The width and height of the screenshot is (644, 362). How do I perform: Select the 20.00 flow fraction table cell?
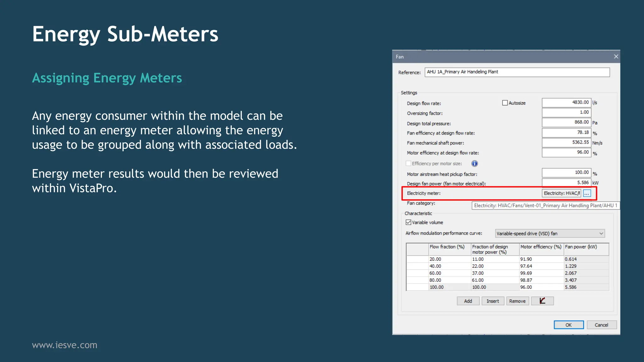coord(449,259)
